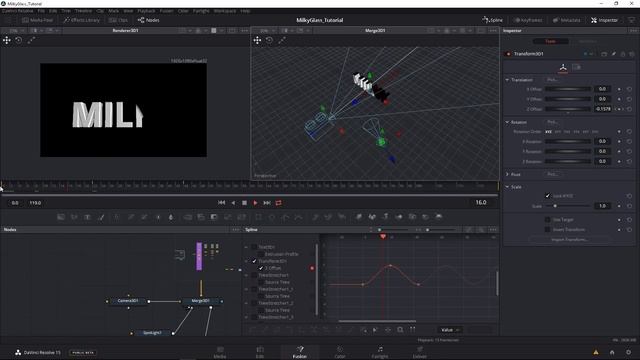
Task: Open the File menu
Action: [41, 11]
